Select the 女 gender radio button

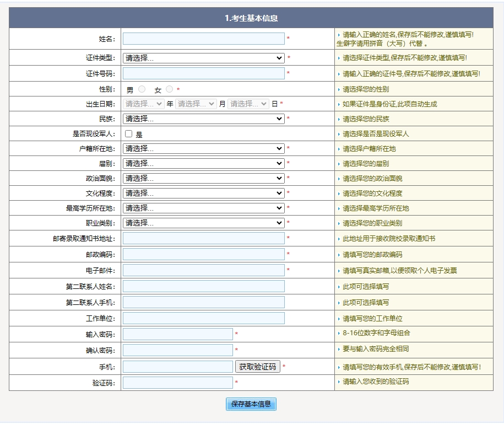point(170,88)
